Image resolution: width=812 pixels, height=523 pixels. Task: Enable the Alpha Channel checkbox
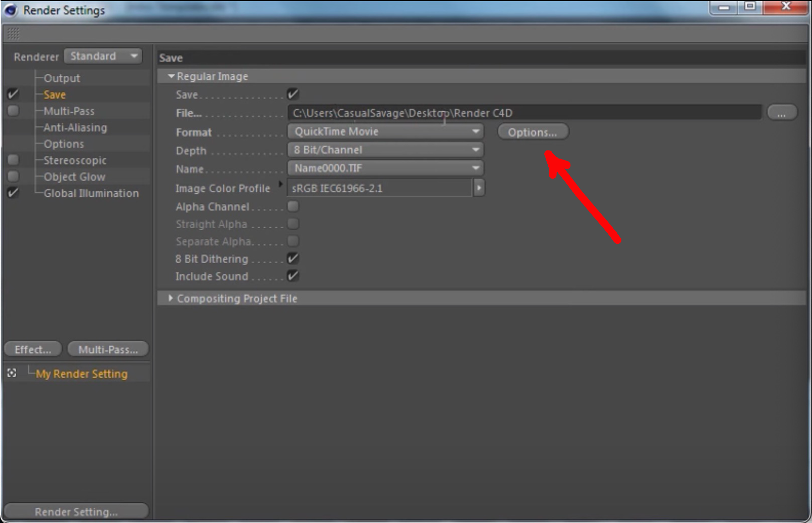(293, 206)
